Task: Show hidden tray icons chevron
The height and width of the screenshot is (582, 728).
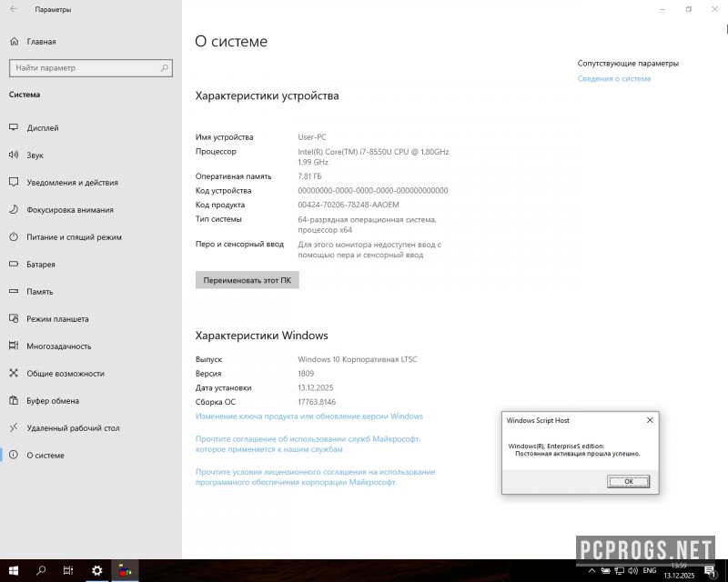Action: tap(591, 571)
